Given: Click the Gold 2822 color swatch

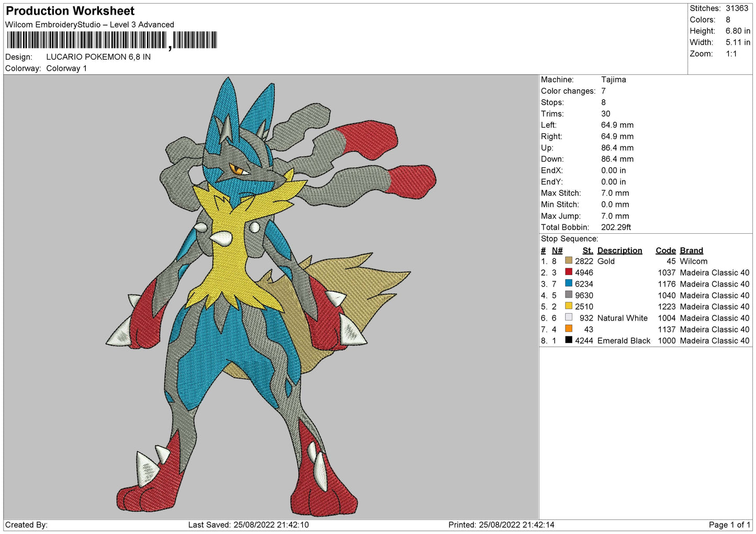Looking at the screenshot, I should pyautogui.click(x=569, y=260).
